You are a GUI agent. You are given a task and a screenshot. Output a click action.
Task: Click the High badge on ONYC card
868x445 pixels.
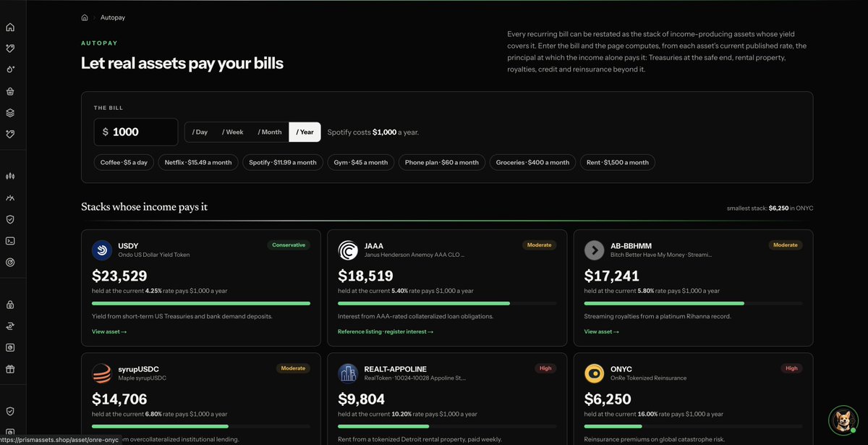(791, 368)
